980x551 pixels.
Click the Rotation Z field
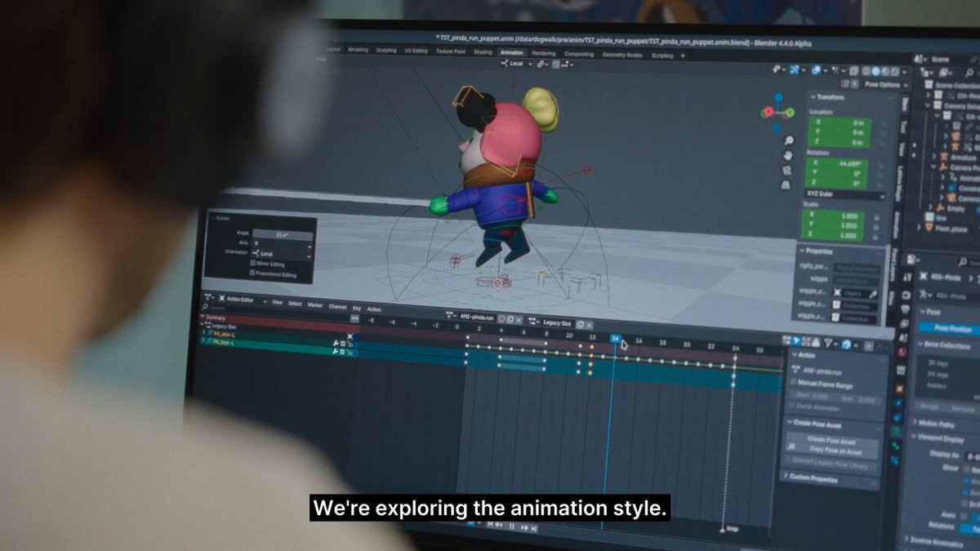coord(837,184)
